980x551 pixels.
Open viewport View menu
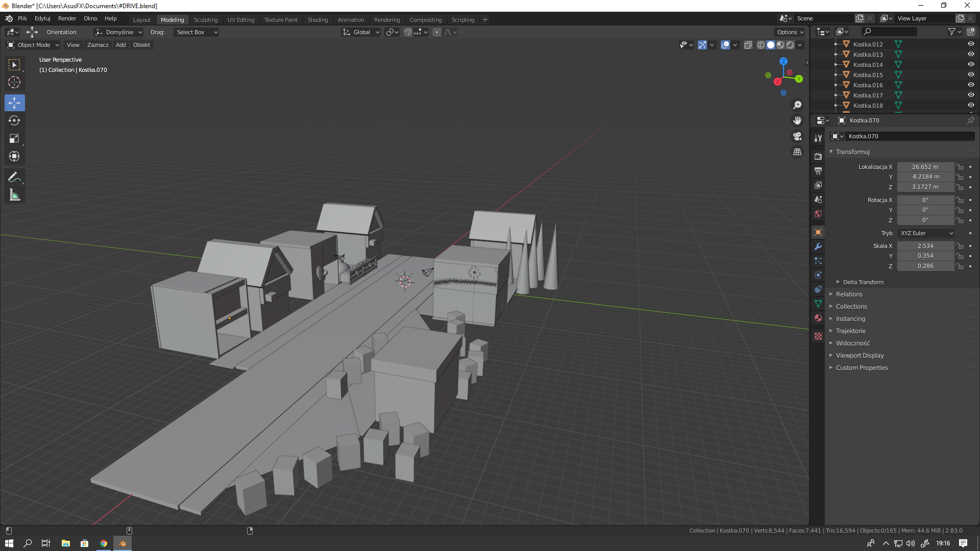[73, 45]
